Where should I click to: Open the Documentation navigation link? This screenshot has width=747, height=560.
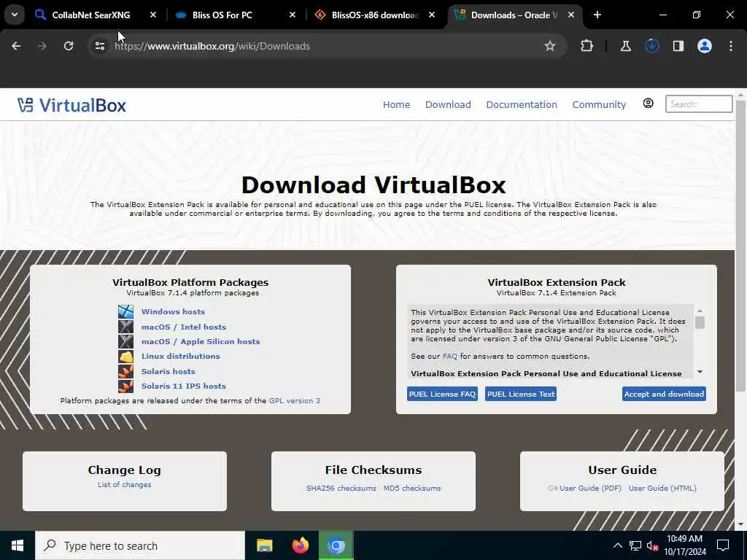click(x=521, y=104)
